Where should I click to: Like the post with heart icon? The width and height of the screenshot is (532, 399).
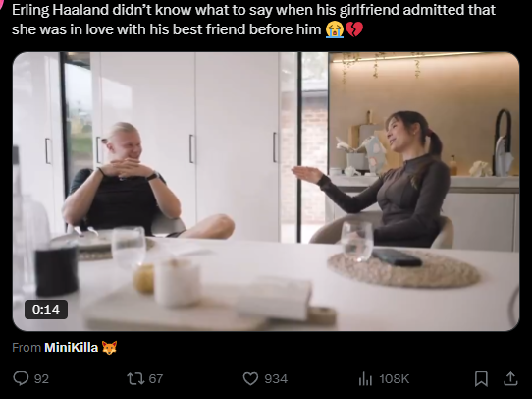point(250,378)
